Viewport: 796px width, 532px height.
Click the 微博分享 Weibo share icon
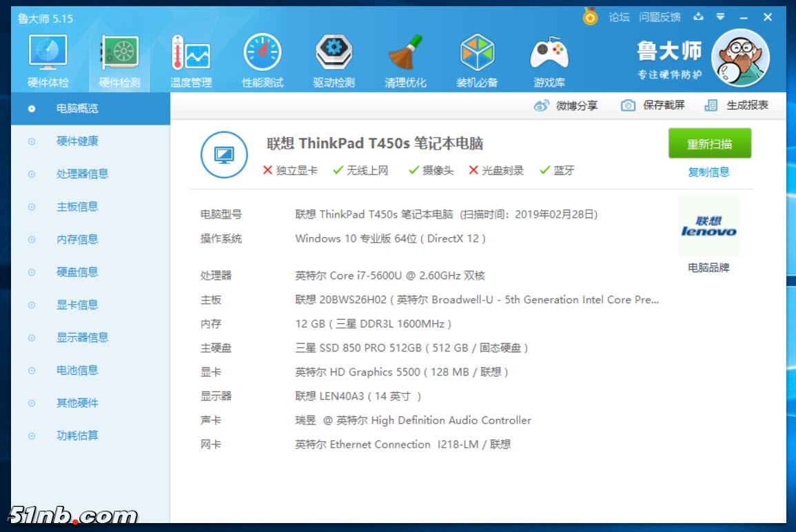pyautogui.click(x=542, y=105)
